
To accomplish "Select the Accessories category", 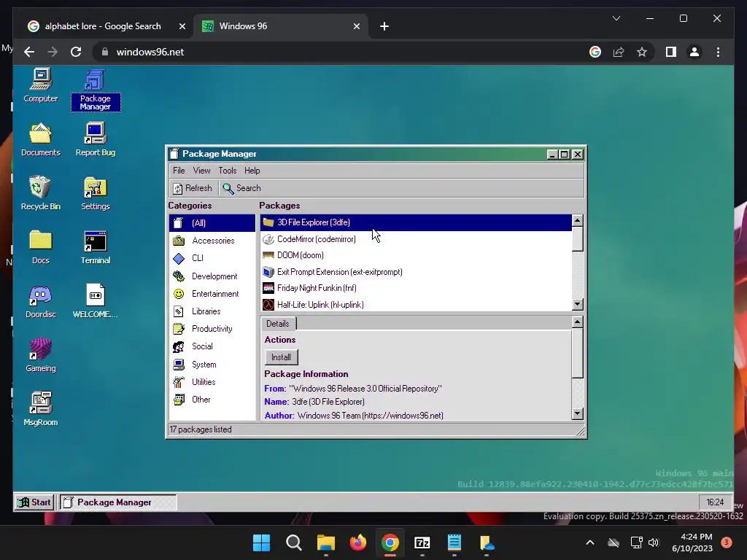I will tap(212, 241).
